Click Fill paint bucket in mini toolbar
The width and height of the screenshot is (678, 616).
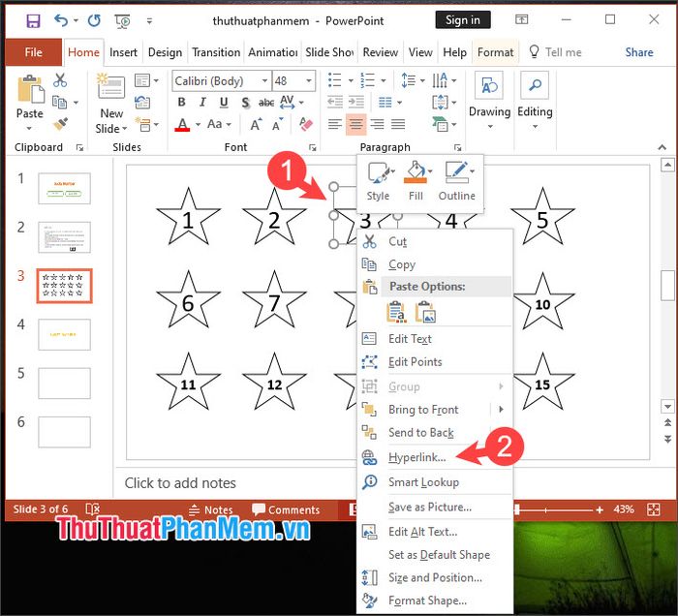point(416,181)
